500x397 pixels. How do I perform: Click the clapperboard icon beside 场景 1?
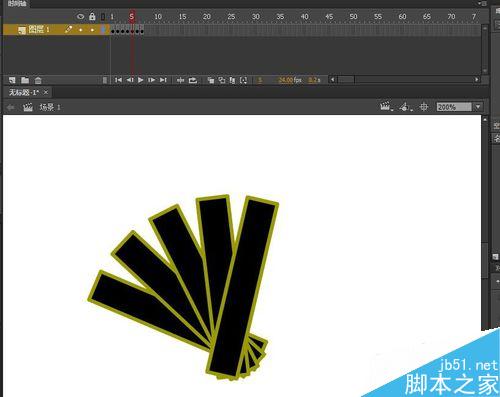(28, 107)
